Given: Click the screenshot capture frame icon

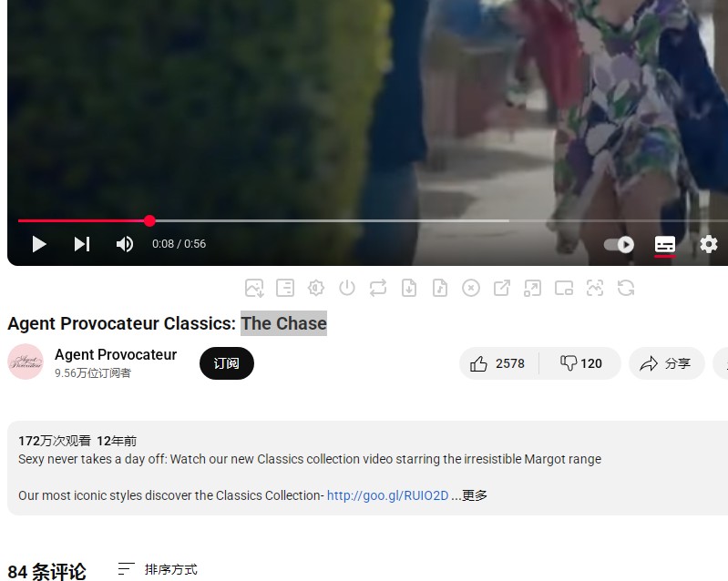Looking at the screenshot, I should coord(595,288).
